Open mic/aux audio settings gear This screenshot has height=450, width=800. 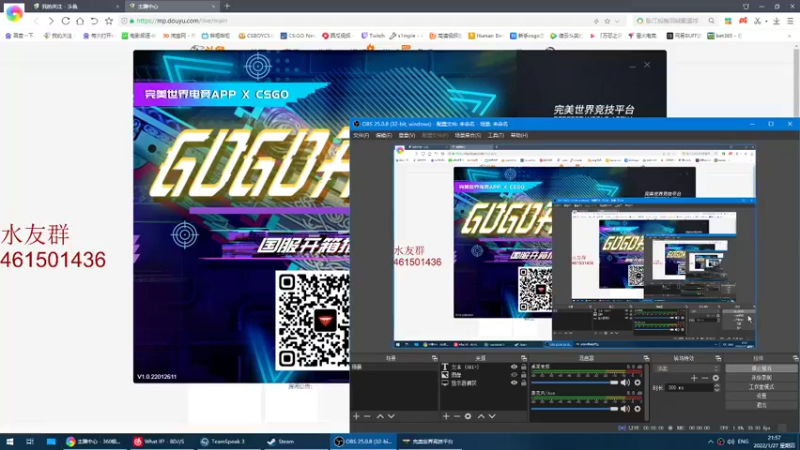tap(637, 408)
